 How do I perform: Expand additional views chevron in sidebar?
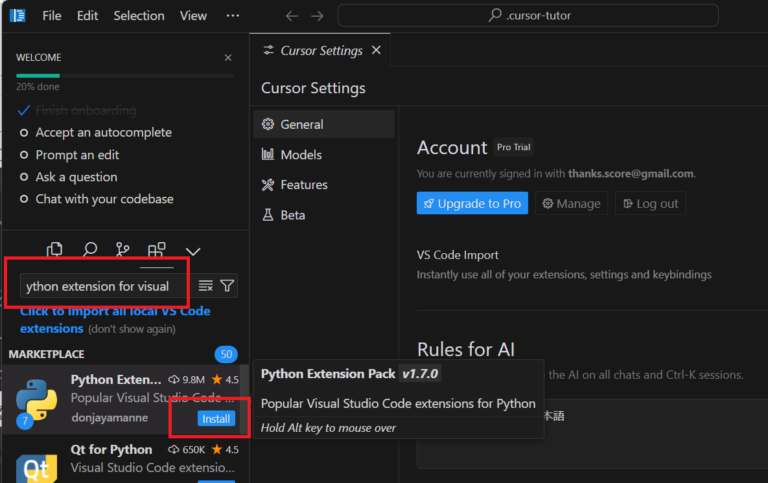tap(193, 251)
